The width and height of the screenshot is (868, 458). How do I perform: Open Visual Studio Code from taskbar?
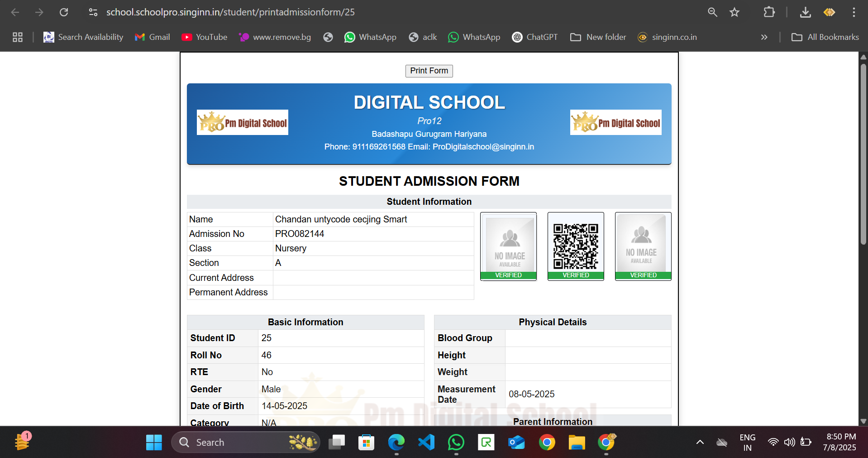[x=426, y=442]
